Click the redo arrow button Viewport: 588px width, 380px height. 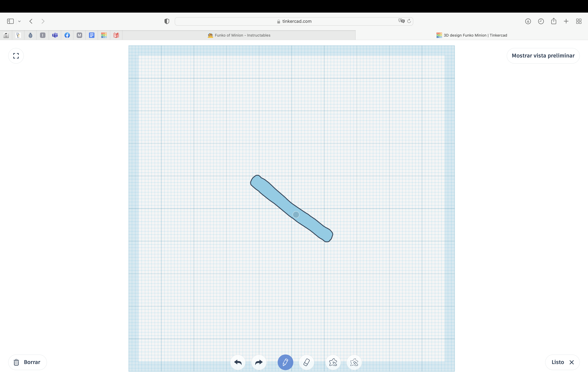coord(259,362)
